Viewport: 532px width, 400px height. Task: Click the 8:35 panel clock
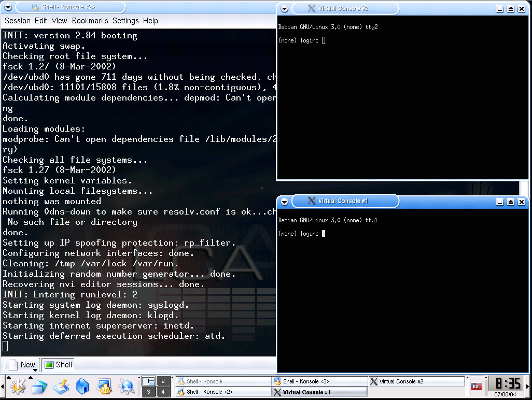[508, 383]
